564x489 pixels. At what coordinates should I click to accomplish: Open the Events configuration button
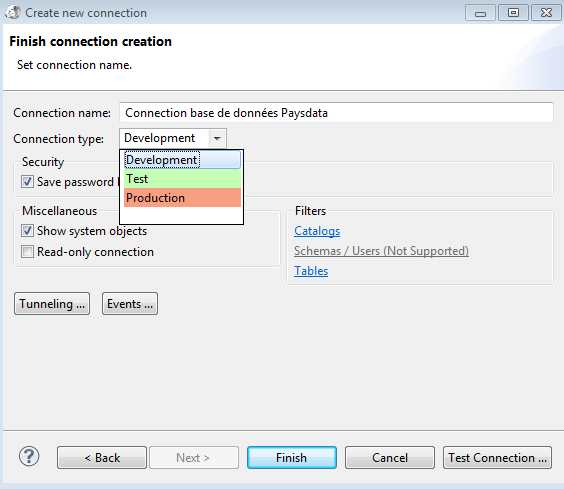pos(130,304)
